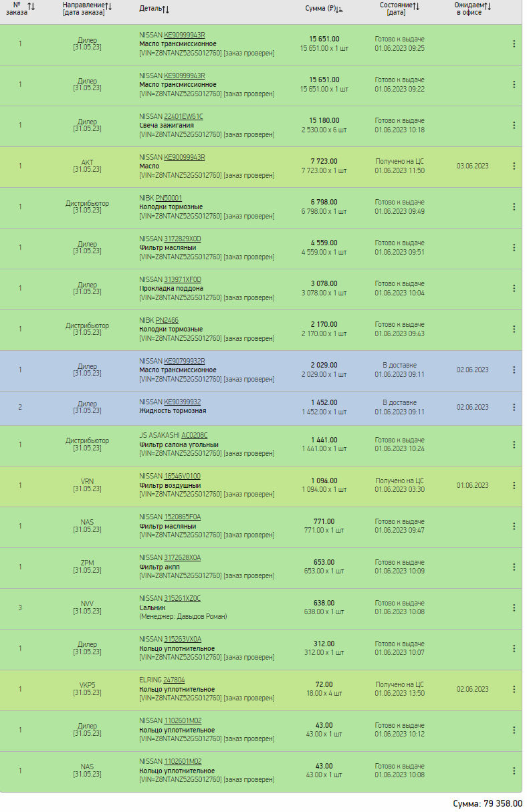The image size is (527, 812).
Task: Open 1102601M02 link in Дилер row
Action: (183, 720)
